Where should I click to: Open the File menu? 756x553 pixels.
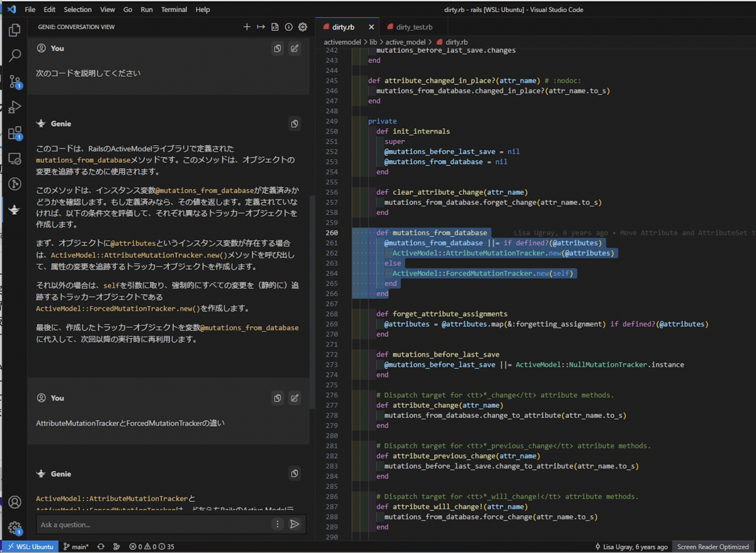pyautogui.click(x=30, y=9)
